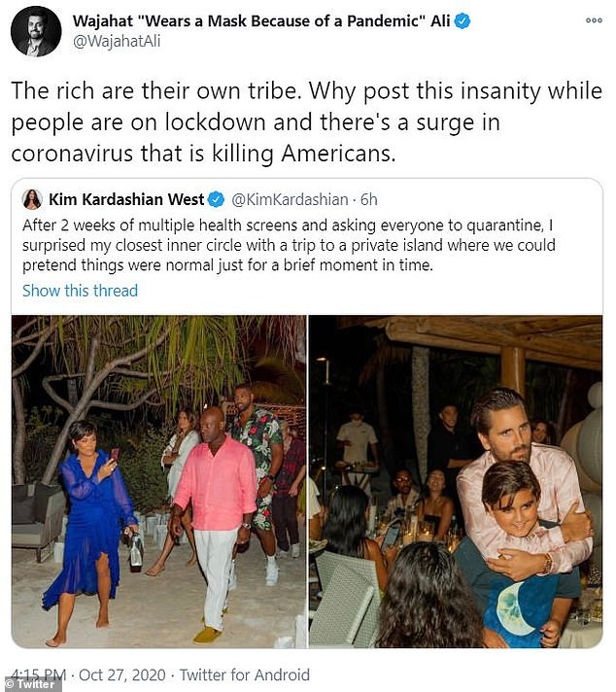Open Kim Kardashian West's small profile avatar
This screenshot has height=692, width=616.
[32, 199]
